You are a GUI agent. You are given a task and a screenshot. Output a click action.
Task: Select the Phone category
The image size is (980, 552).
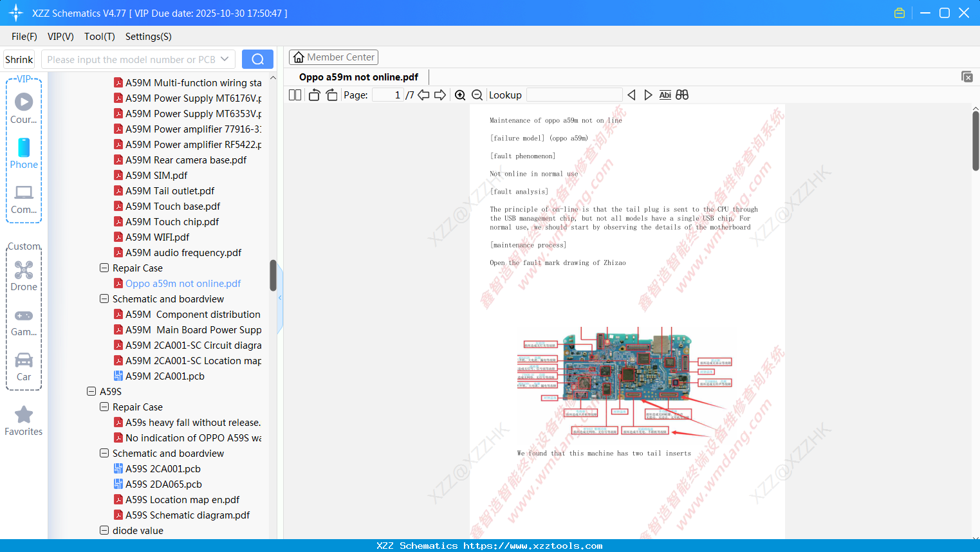24,154
